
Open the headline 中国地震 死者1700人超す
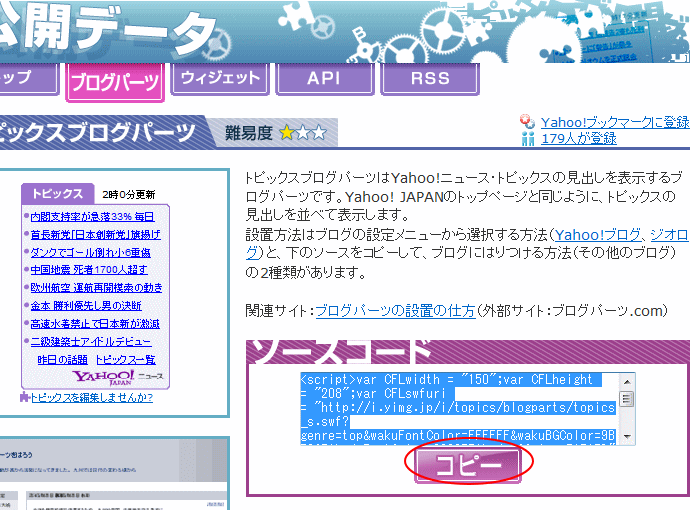click(x=89, y=270)
